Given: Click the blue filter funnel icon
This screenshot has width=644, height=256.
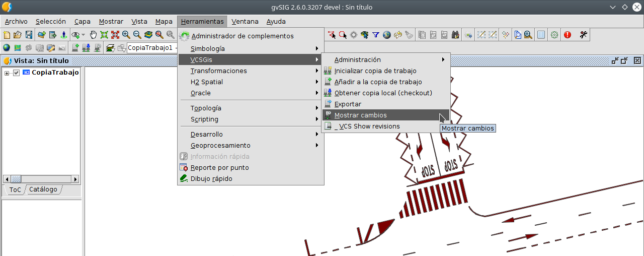Looking at the screenshot, I should [x=376, y=35].
